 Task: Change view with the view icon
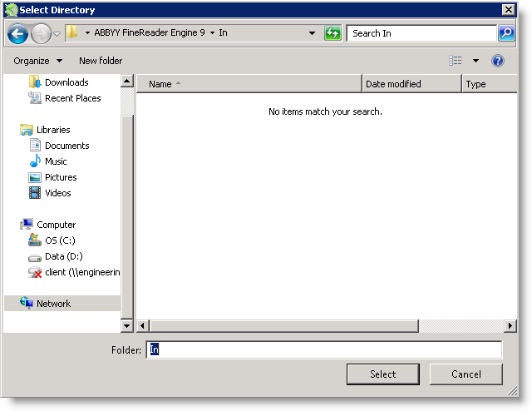coord(455,61)
